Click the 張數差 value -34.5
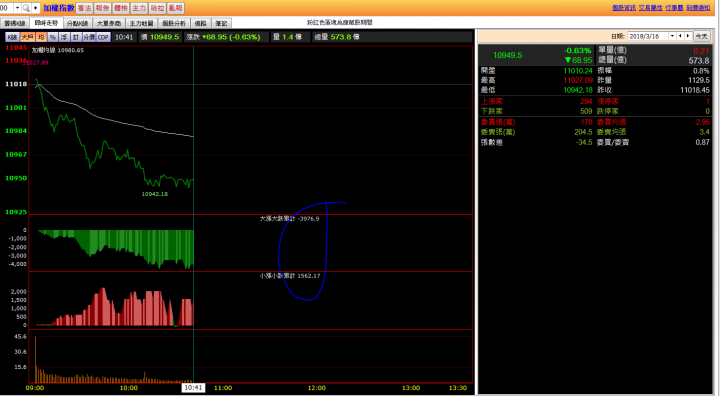The image size is (720, 396). pos(584,142)
